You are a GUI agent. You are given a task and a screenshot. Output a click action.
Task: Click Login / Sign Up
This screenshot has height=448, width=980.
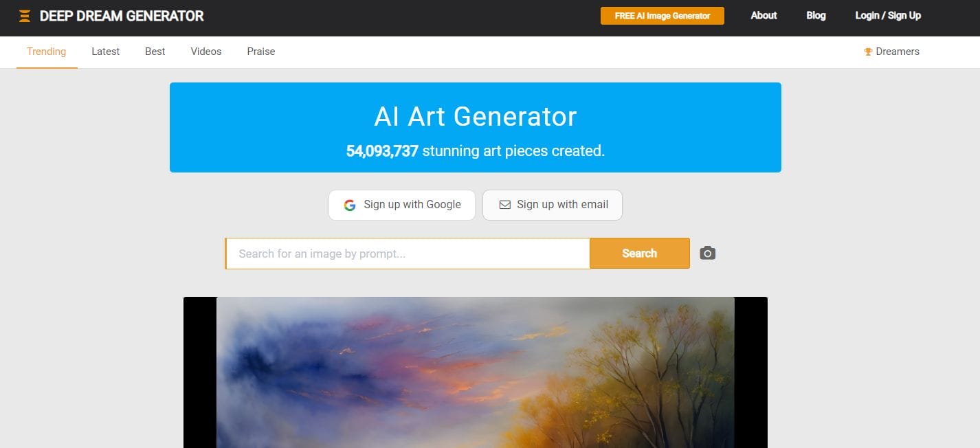pyautogui.click(x=888, y=15)
